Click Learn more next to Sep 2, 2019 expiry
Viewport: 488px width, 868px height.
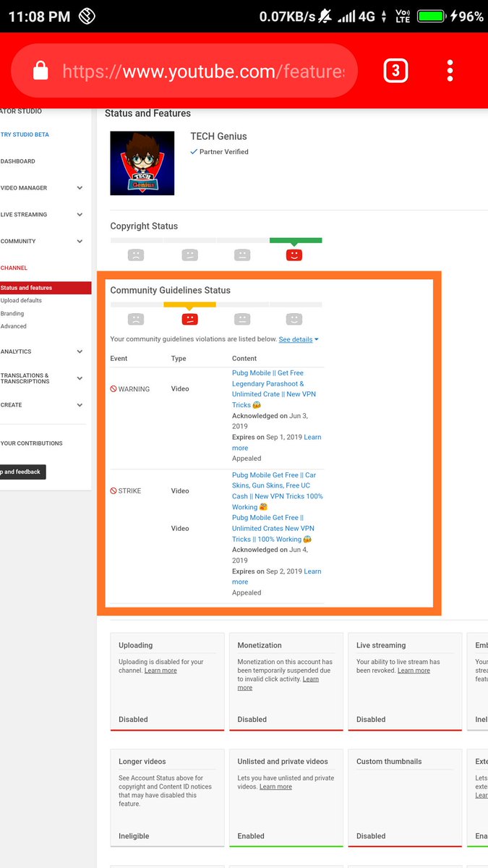tap(312, 571)
